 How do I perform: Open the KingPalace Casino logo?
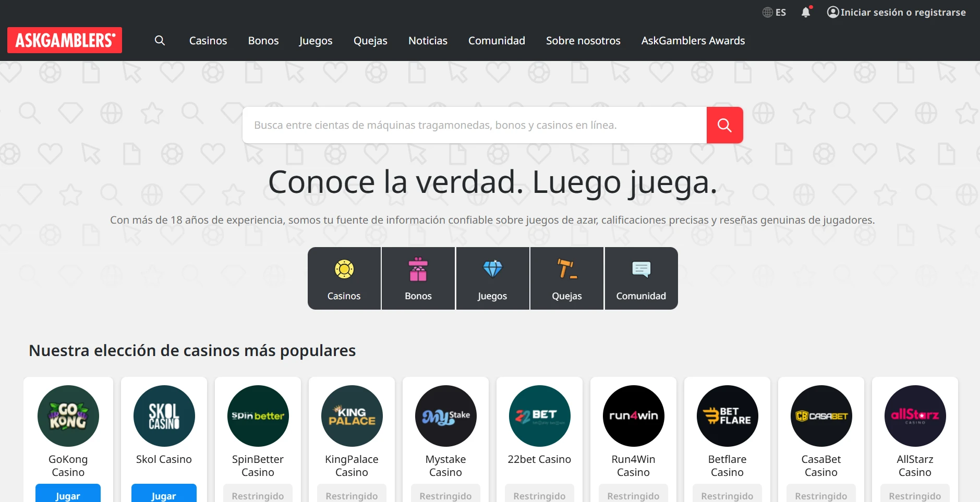(x=352, y=416)
